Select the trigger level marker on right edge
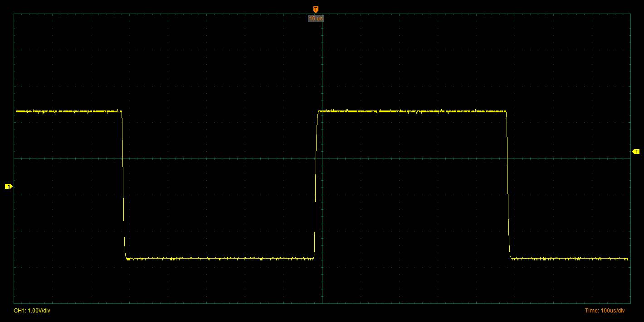Viewport: 644px width, 322px height. (636, 151)
